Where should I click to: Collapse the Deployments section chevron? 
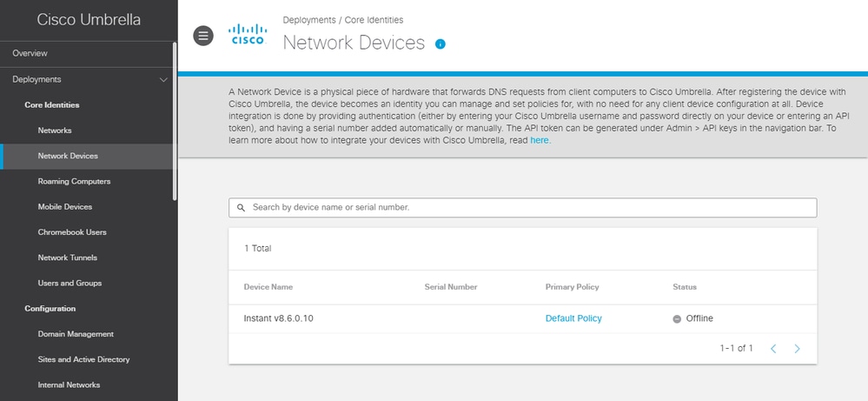163,80
